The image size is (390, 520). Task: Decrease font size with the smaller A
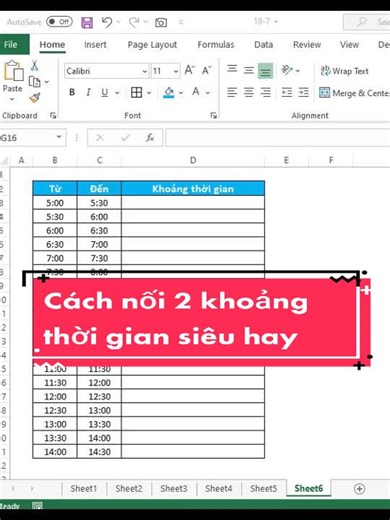tap(207, 70)
